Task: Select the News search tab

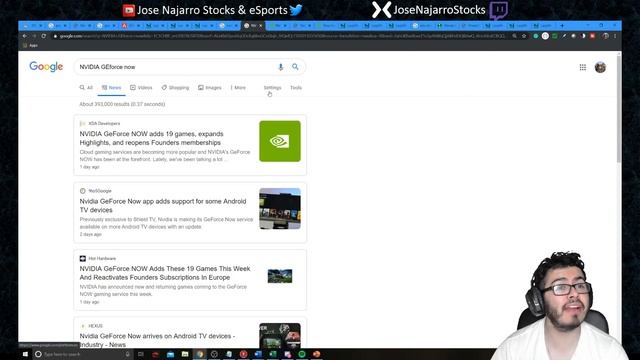Action: pyautogui.click(x=111, y=88)
